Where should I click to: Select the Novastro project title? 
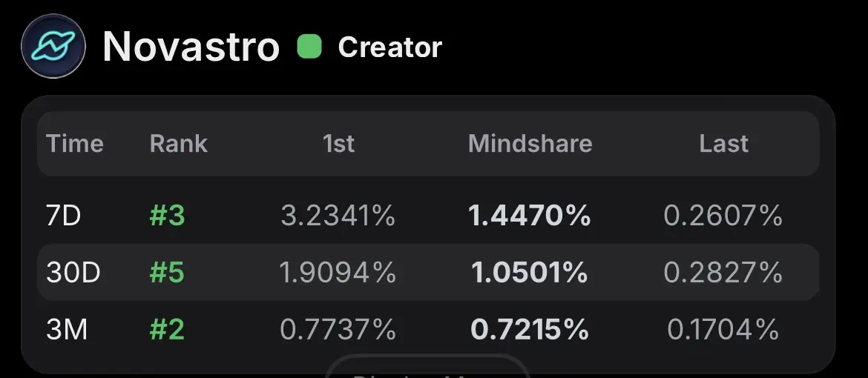click(x=191, y=47)
